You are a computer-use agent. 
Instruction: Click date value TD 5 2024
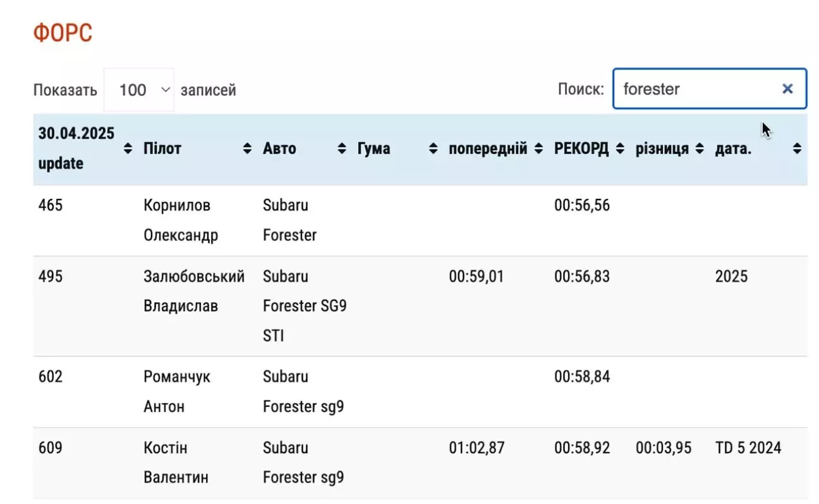(748, 448)
